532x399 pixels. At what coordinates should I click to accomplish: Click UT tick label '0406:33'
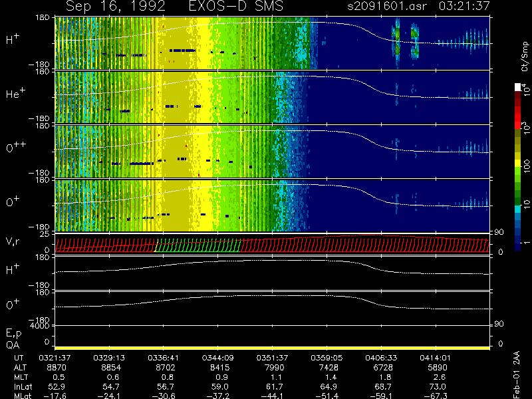pyautogui.click(x=380, y=358)
